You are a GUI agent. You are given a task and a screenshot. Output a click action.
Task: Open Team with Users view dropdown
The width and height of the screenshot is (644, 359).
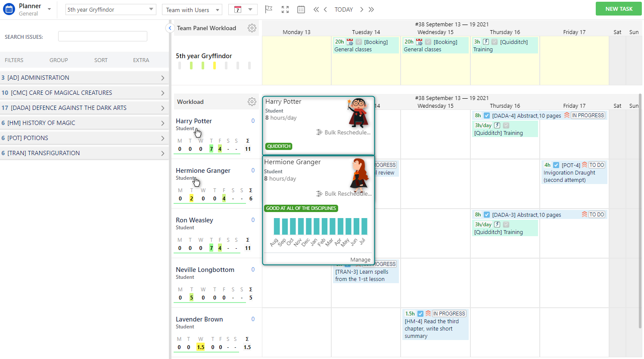click(192, 10)
